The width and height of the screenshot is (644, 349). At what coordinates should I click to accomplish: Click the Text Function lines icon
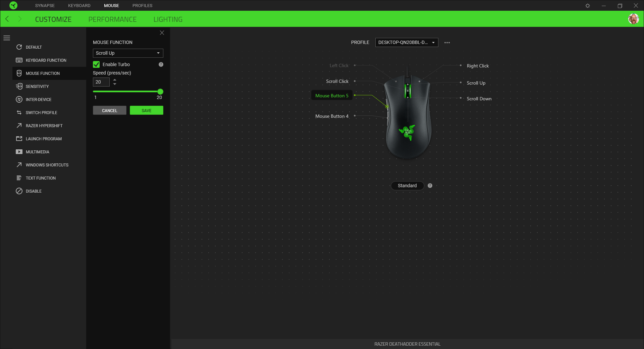click(19, 178)
